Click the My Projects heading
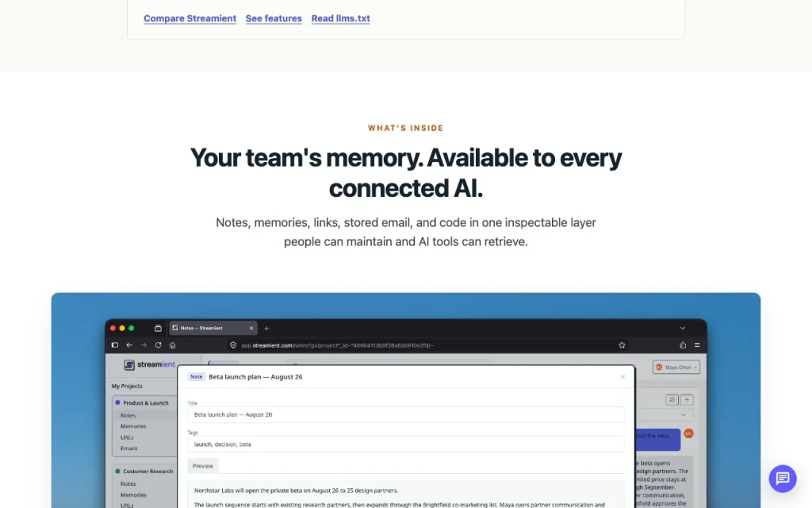The width and height of the screenshot is (812, 508). tap(127, 387)
